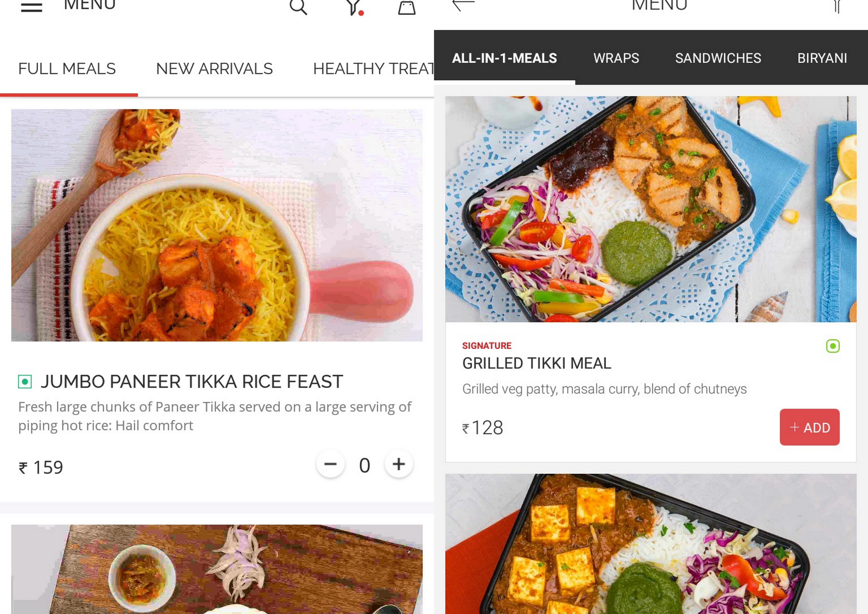Switch to the NEW ARRIVALS tab
The height and width of the screenshot is (614, 868).
[214, 69]
